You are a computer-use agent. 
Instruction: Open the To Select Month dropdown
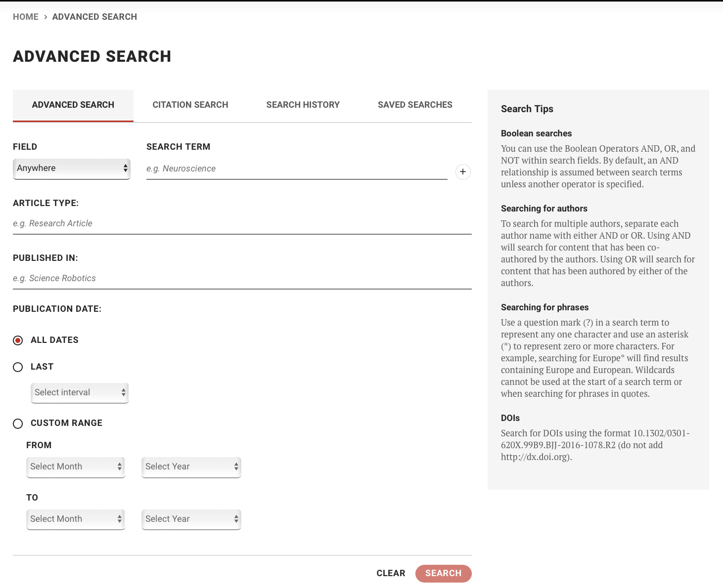[76, 519]
